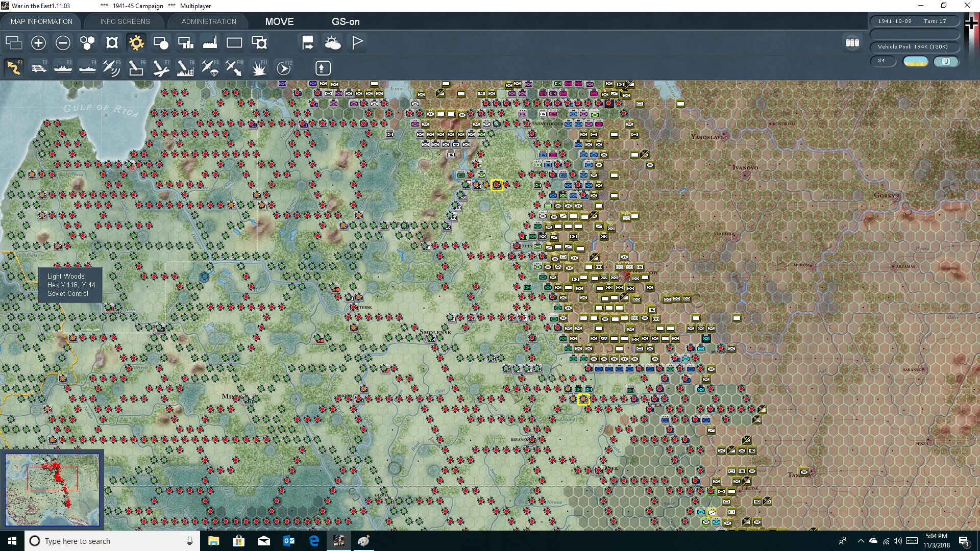Select F7 bomb airfield mode icon
This screenshot has width=980, height=551.
coord(161,68)
